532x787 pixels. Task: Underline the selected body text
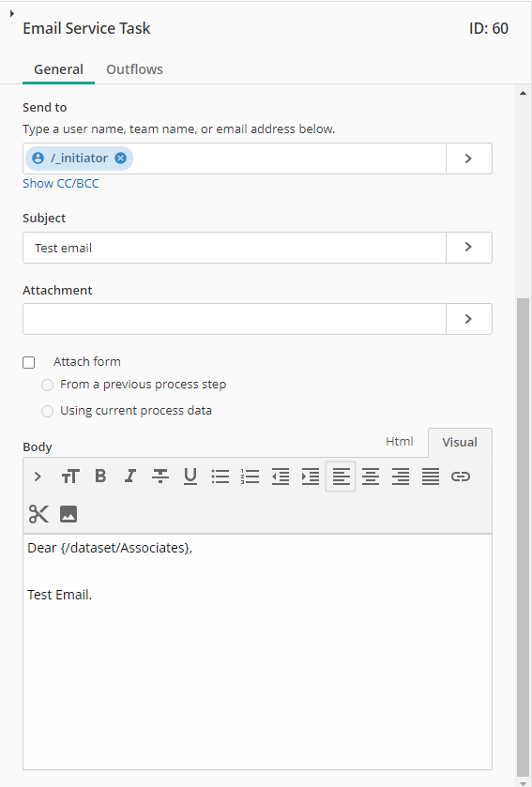point(190,476)
